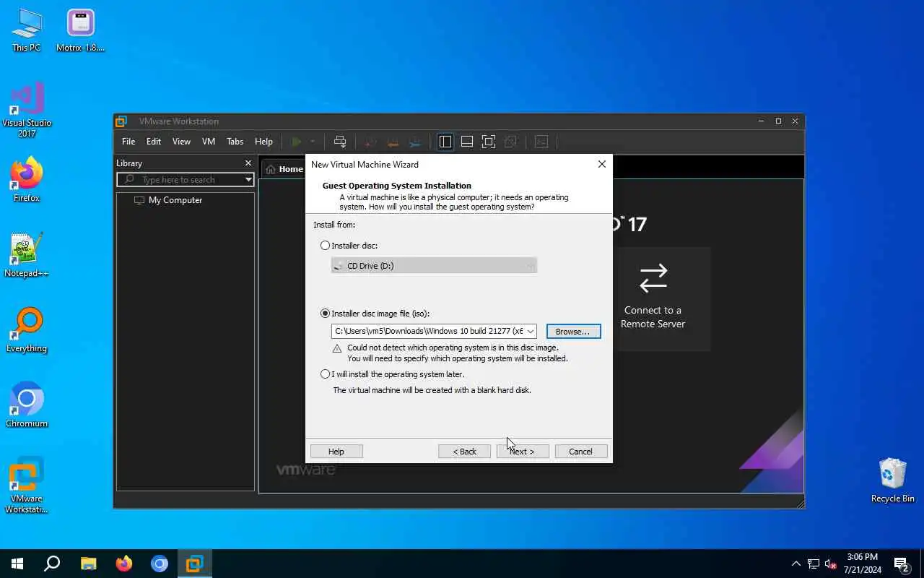
Task: Click the VMware Workstation title bar icon
Action: [122, 121]
